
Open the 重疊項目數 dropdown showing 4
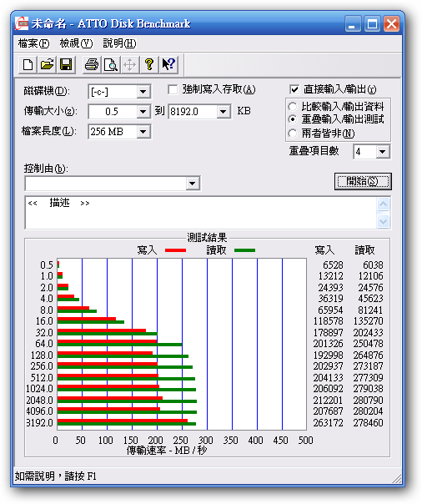click(383, 152)
